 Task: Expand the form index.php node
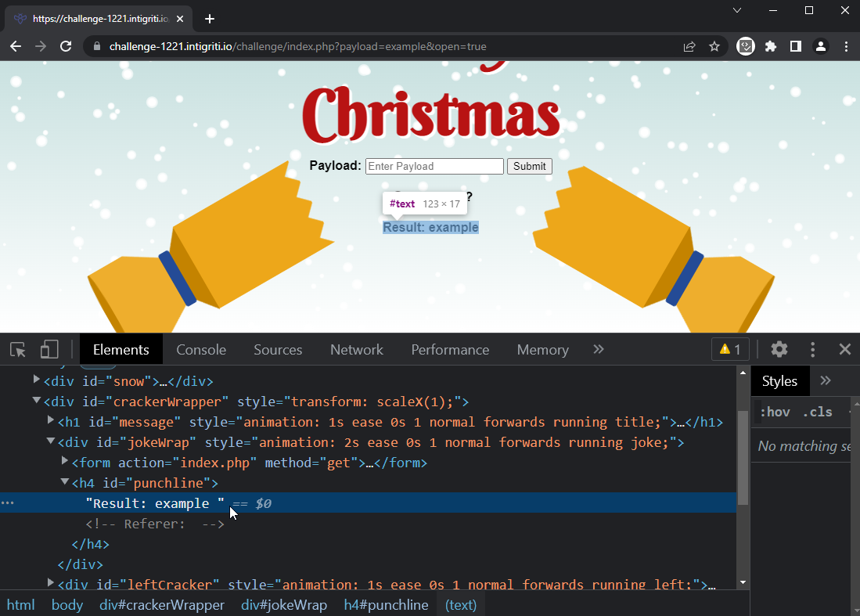point(65,462)
